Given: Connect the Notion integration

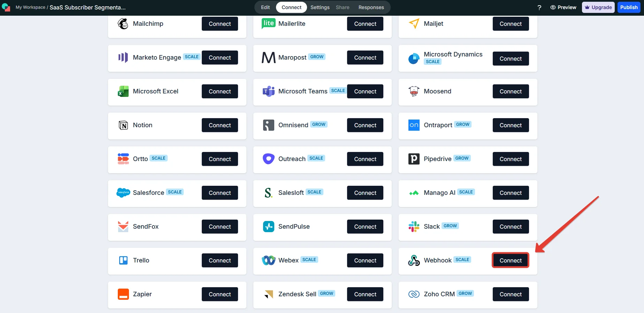Looking at the screenshot, I should pos(220,125).
